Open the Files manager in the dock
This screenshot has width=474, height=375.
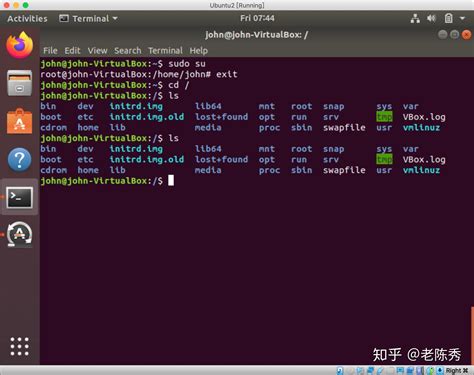click(x=20, y=83)
